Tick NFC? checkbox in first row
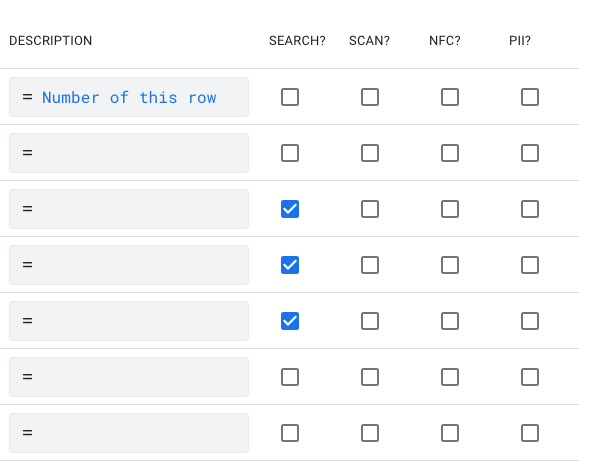Screen dimensions: 614x474 (x=450, y=97)
